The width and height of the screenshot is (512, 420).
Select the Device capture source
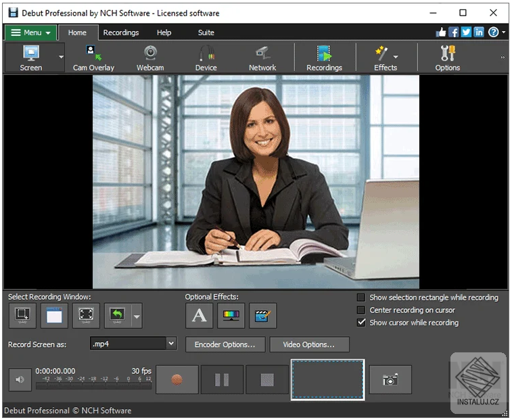(x=206, y=57)
